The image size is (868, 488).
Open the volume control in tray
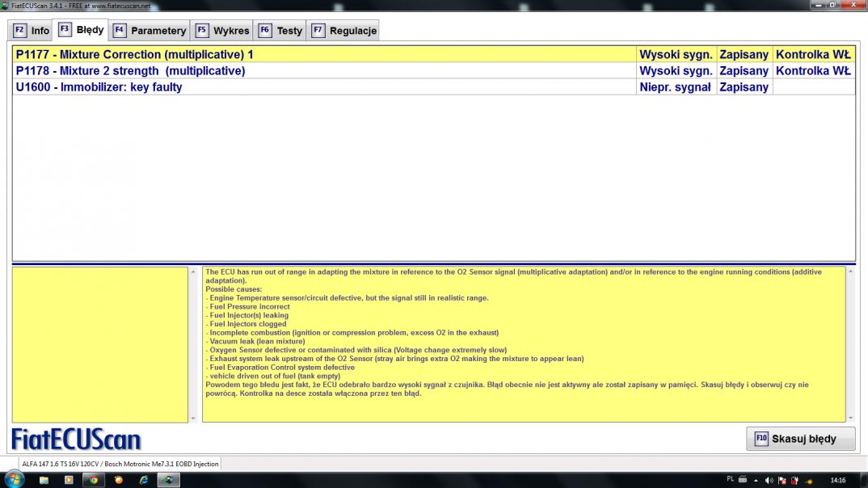point(769,480)
